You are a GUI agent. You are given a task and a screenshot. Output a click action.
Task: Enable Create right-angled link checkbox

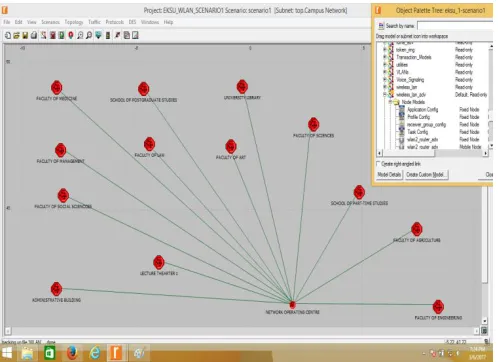click(x=378, y=164)
